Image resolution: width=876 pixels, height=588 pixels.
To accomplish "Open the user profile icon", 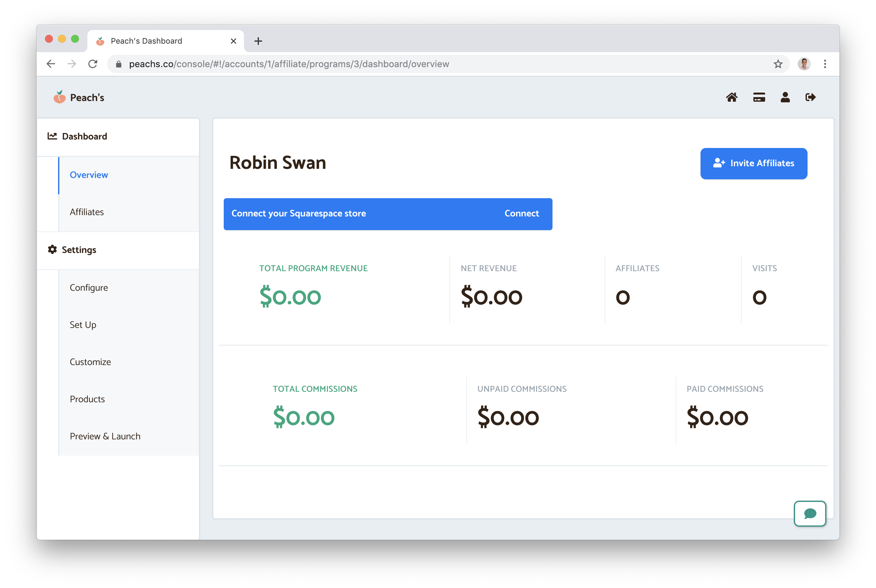I will click(785, 97).
